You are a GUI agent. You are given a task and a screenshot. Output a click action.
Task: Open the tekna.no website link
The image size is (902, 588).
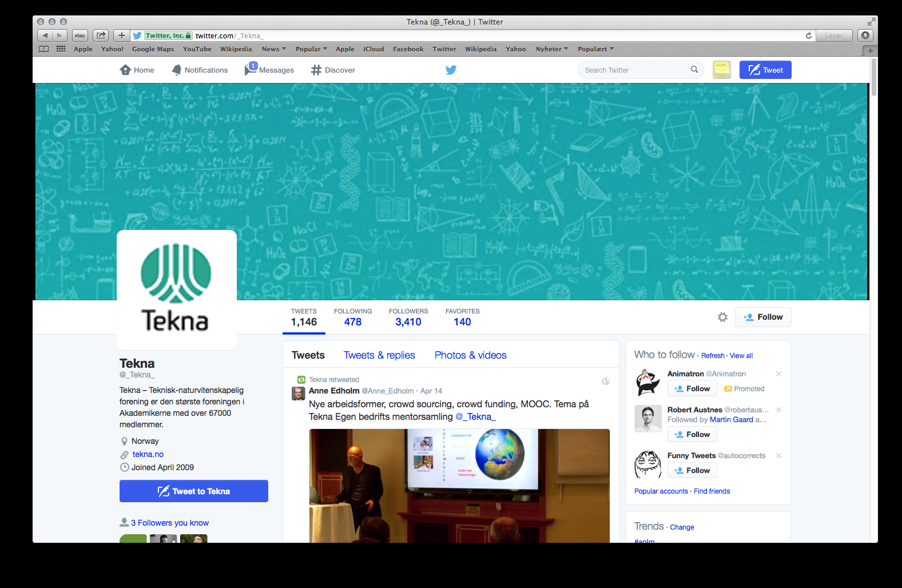[x=148, y=454]
